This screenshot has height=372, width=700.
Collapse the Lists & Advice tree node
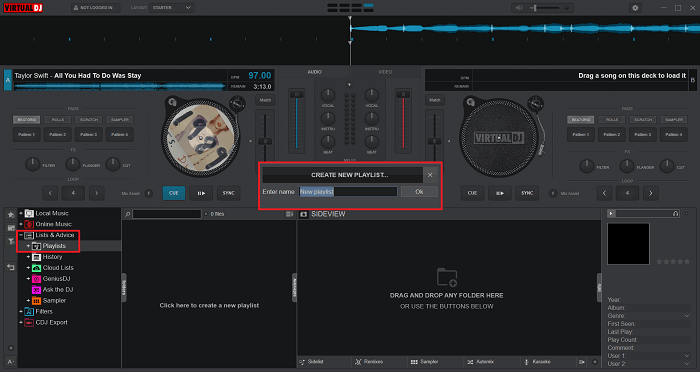click(x=21, y=235)
